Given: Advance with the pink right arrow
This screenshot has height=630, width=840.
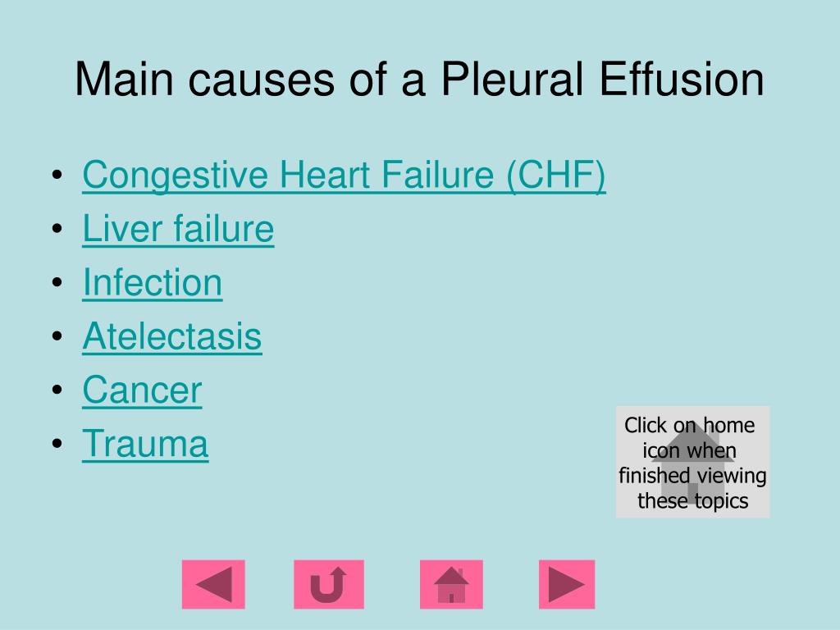Looking at the screenshot, I should click(x=567, y=584).
